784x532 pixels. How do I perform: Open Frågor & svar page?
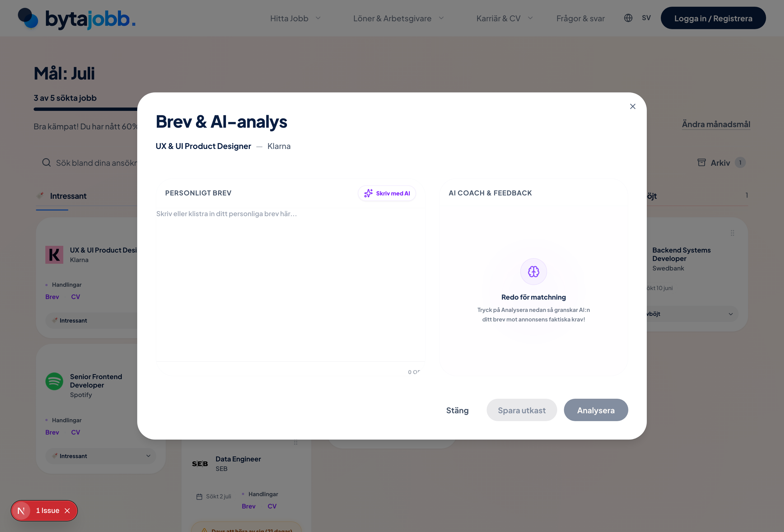(580, 18)
